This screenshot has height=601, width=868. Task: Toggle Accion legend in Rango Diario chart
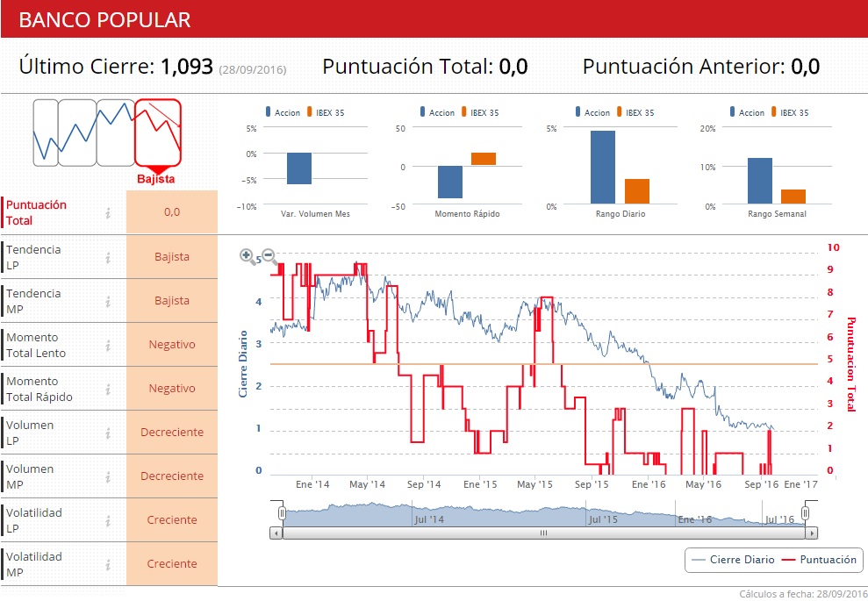coord(593,112)
